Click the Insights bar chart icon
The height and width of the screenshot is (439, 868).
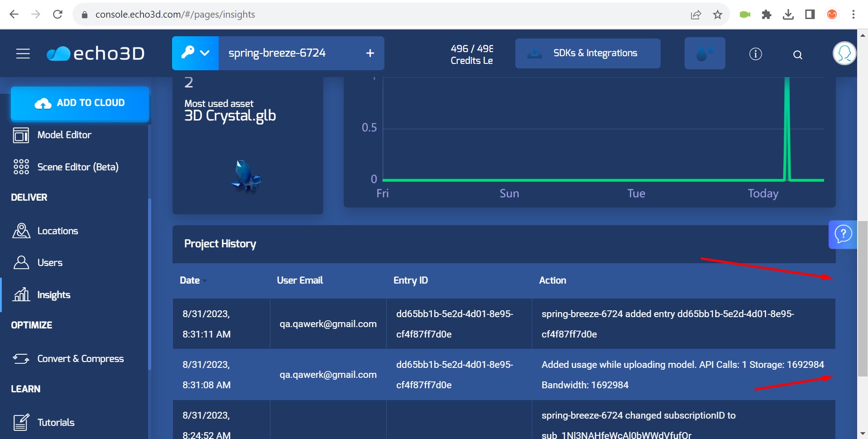[21, 295]
